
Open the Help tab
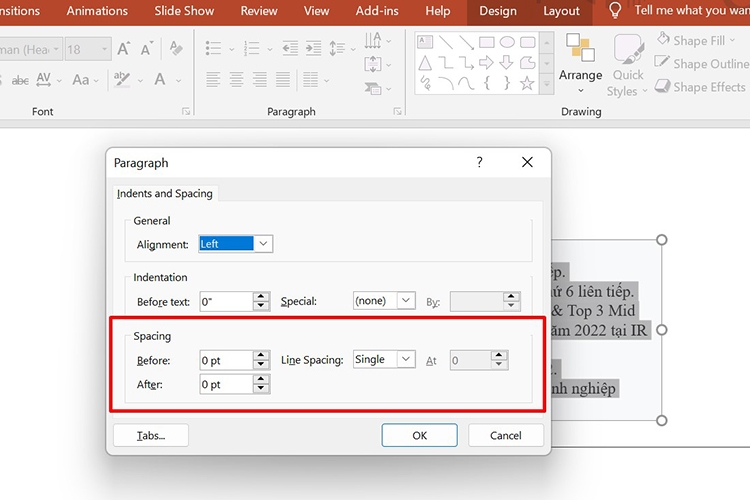point(438,11)
